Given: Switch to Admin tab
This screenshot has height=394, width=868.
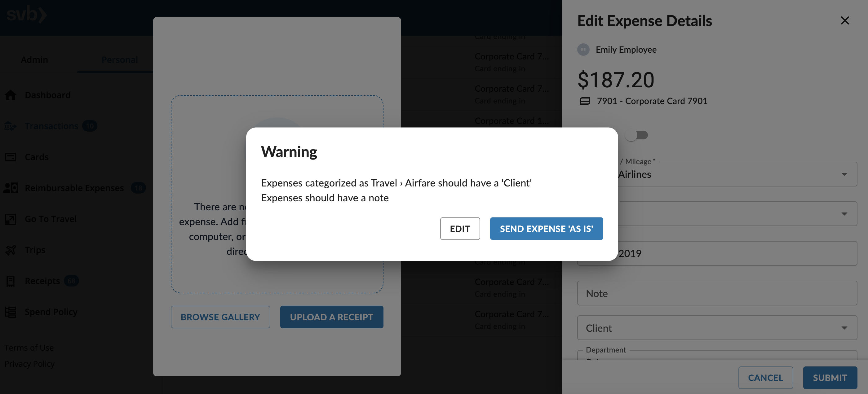Looking at the screenshot, I should 34,59.
